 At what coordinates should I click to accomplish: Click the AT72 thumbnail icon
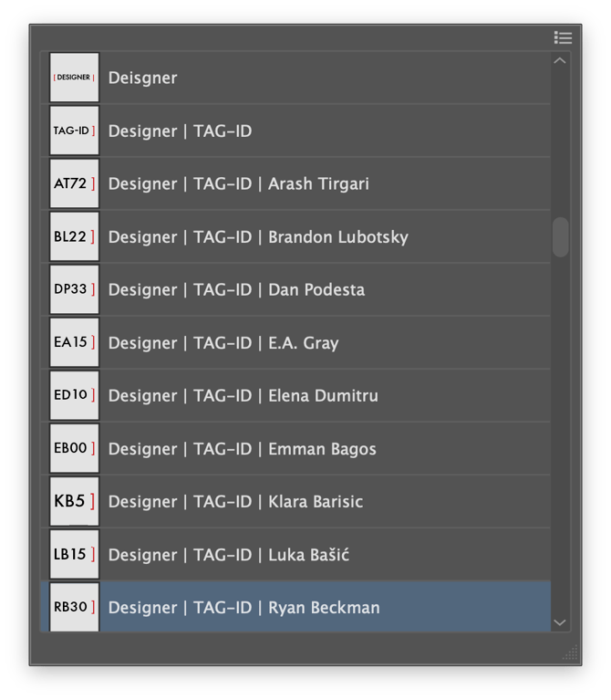[x=74, y=183]
